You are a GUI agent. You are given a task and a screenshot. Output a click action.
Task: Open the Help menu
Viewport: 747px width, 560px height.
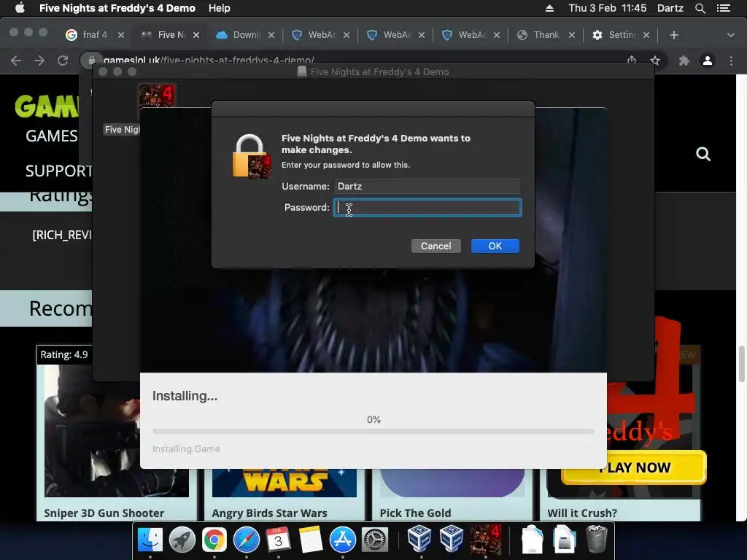(219, 8)
